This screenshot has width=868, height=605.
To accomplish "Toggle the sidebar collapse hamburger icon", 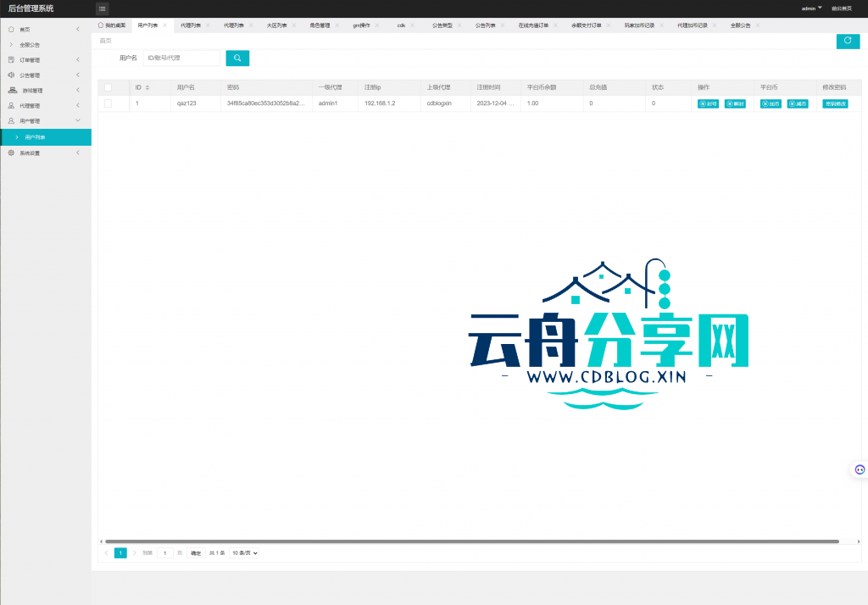I will click(102, 8).
